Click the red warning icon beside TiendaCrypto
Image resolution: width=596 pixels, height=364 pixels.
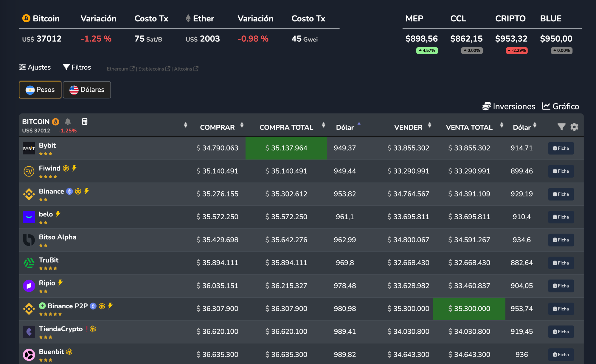tap(87, 329)
